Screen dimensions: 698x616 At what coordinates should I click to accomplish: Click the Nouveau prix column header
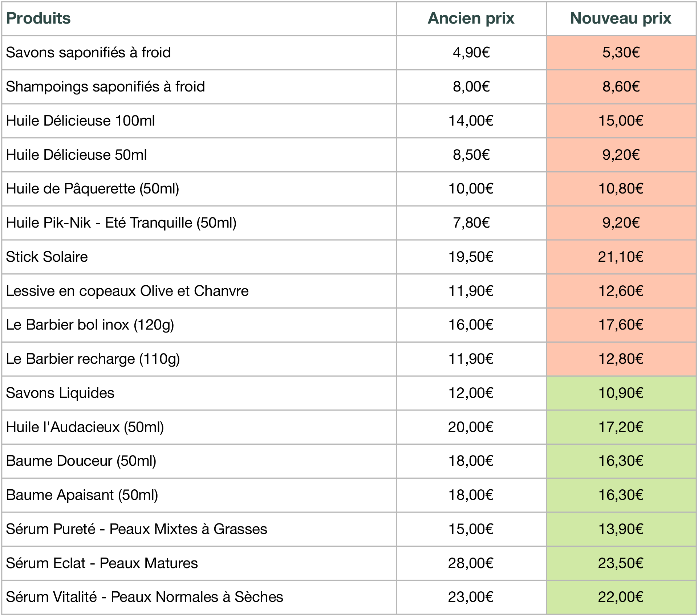[621, 18]
